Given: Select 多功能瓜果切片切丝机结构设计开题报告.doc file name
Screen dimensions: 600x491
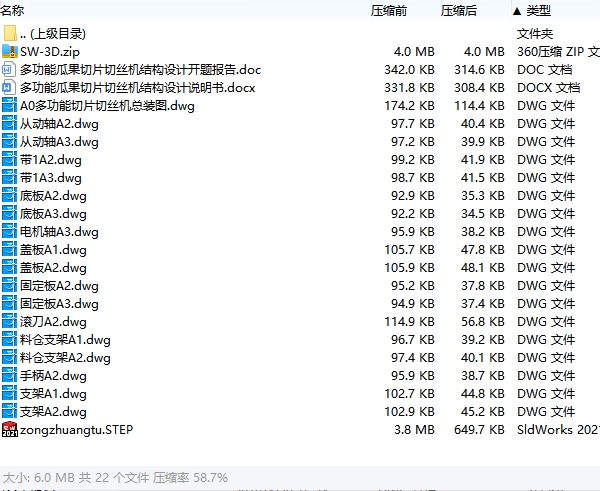Looking at the screenshot, I should pos(140,70).
